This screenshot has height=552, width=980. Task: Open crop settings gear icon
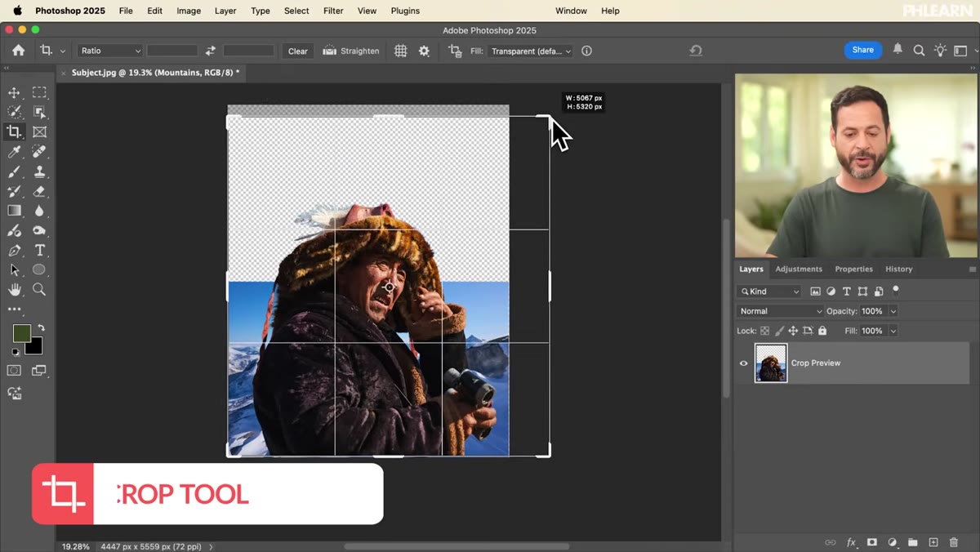click(424, 51)
